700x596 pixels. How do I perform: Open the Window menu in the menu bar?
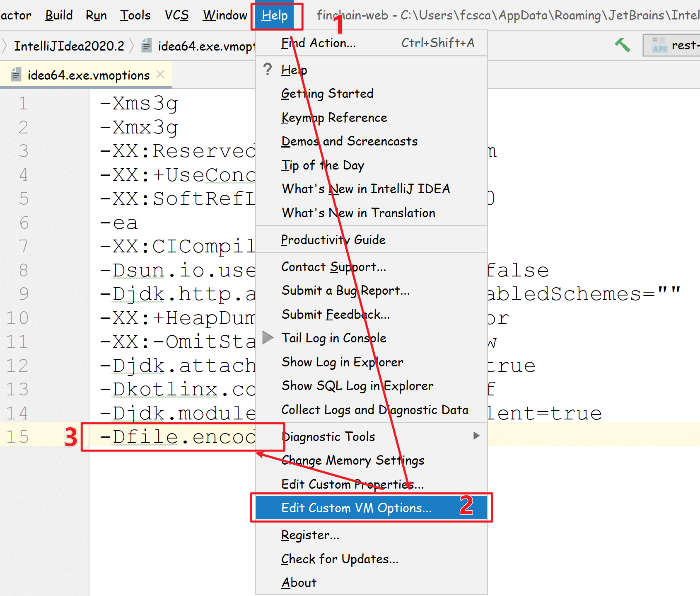pos(225,15)
